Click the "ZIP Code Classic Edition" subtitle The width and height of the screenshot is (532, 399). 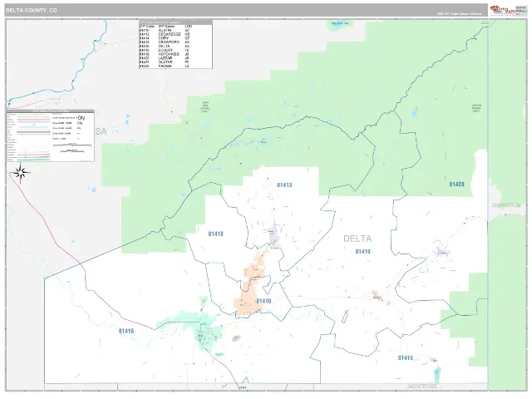460,14
